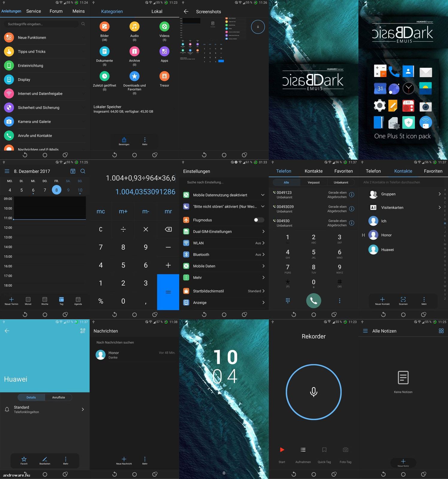Image resolution: width=448 pixels, height=479 pixels.
Task: Open Tipps und Tricks guide
Action: [45, 52]
